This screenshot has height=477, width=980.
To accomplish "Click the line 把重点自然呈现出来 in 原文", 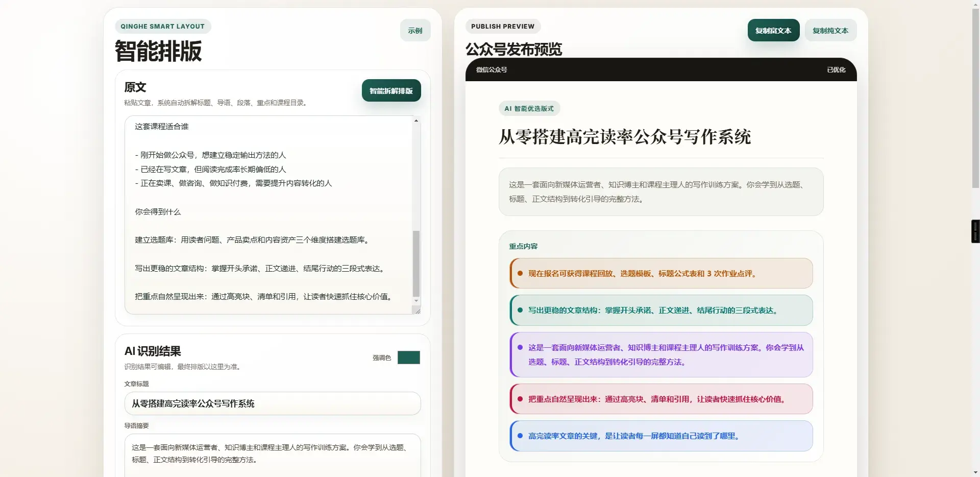I will (264, 297).
